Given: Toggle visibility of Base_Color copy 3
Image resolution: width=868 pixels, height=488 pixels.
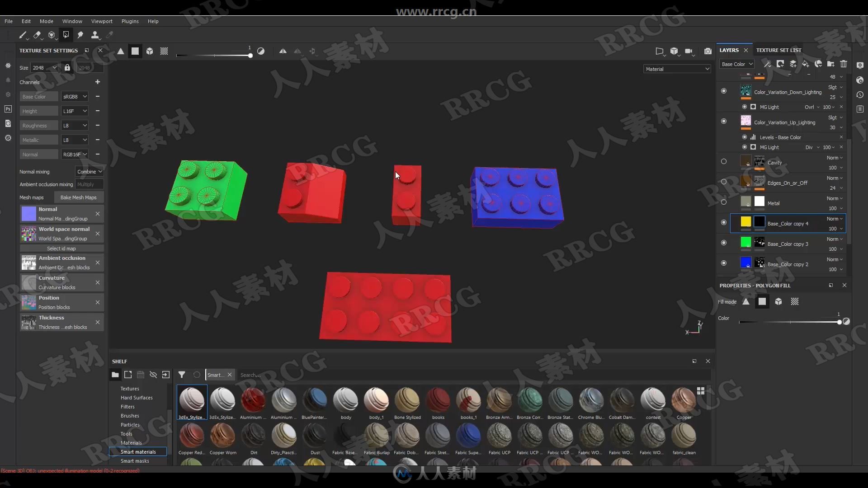Looking at the screenshot, I should (x=724, y=243).
